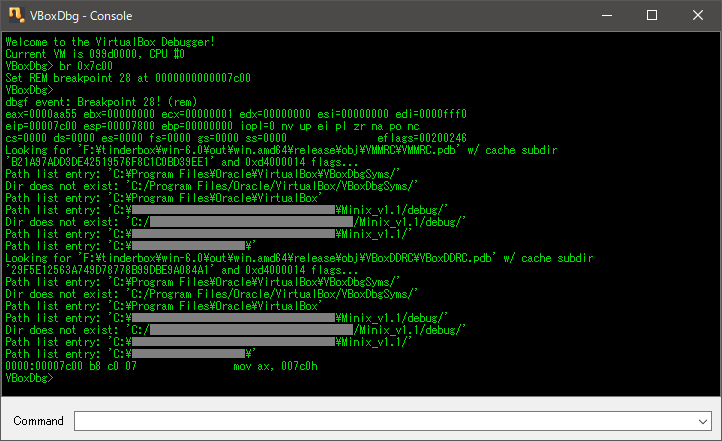Click the '0000:00007c00 b8 c0 07' address bytes
The height and width of the screenshot is (441, 722).
coord(71,366)
